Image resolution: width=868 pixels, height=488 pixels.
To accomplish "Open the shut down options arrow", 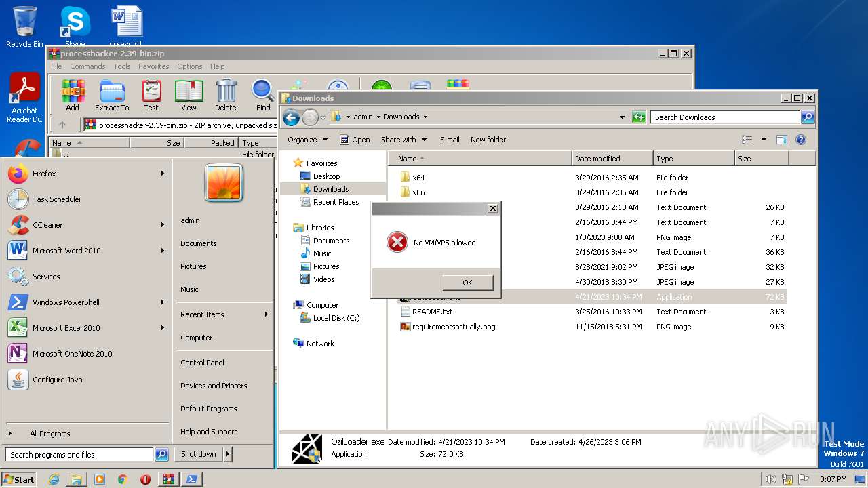I will 228,454.
